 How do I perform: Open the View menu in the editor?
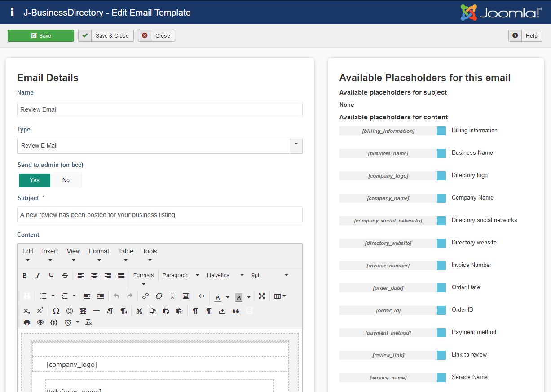(x=73, y=255)
